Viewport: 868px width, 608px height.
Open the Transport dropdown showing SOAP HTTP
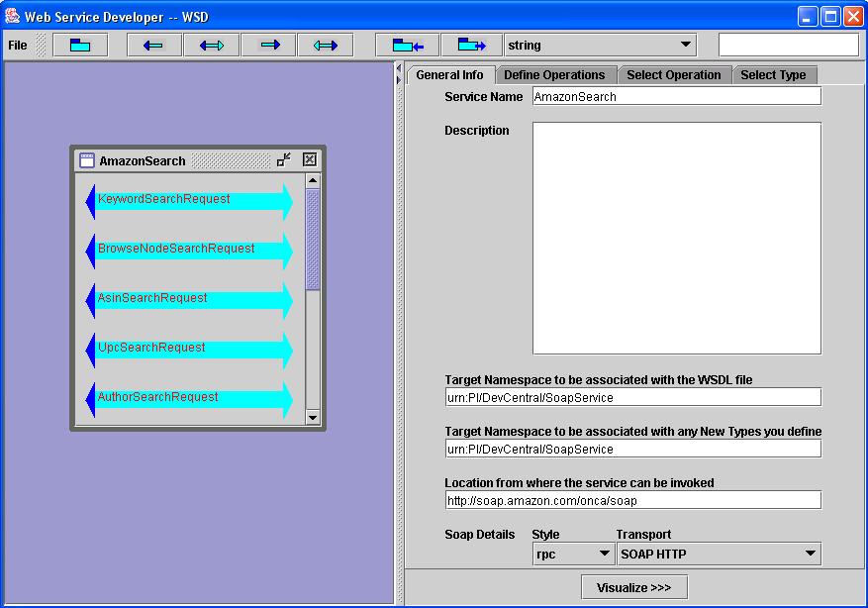pos(720,554)
